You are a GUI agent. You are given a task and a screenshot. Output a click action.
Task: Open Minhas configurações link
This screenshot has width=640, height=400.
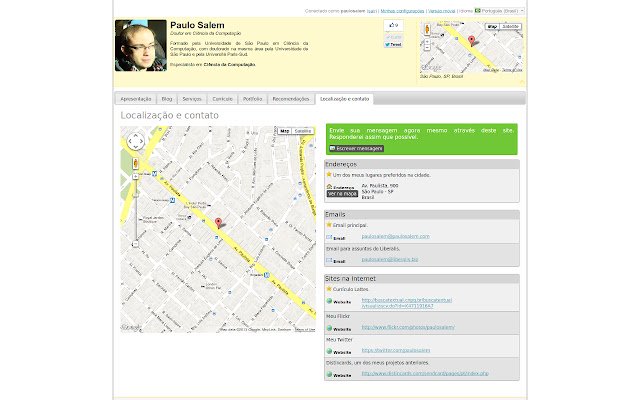tap(402, 11)
